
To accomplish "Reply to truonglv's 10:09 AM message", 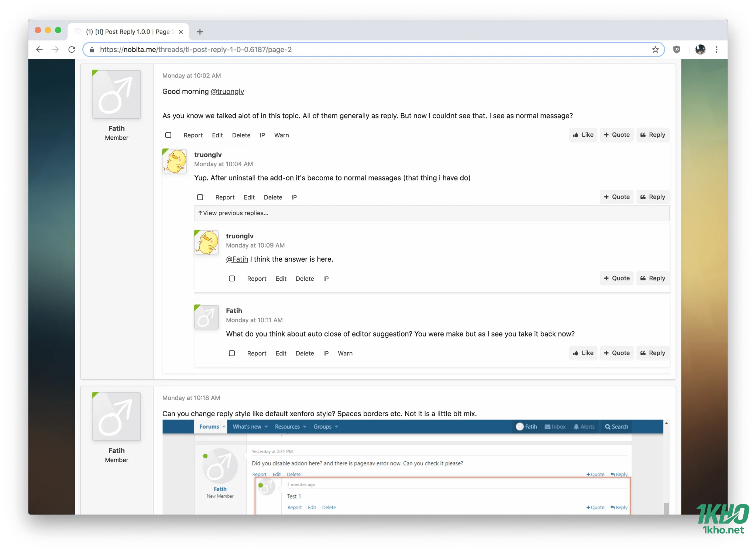I will click(653, 278).
